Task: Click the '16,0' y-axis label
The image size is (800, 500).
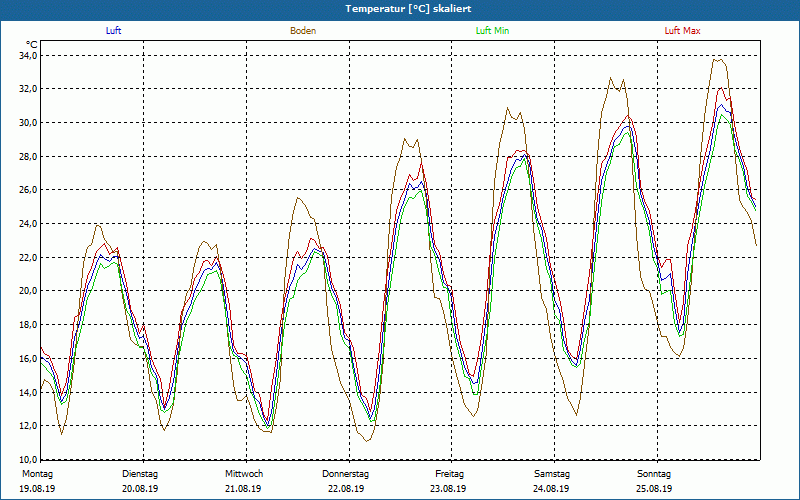Action: click(x=29, y=358)
